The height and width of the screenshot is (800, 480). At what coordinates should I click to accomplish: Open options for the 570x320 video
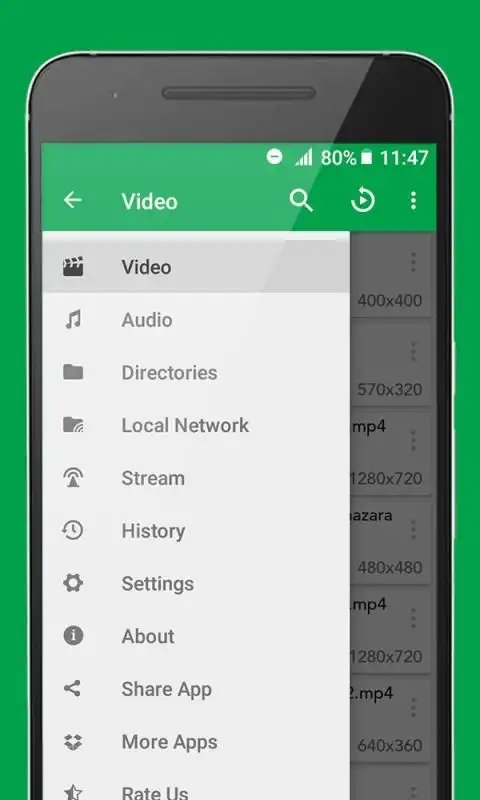click(413, 352)
